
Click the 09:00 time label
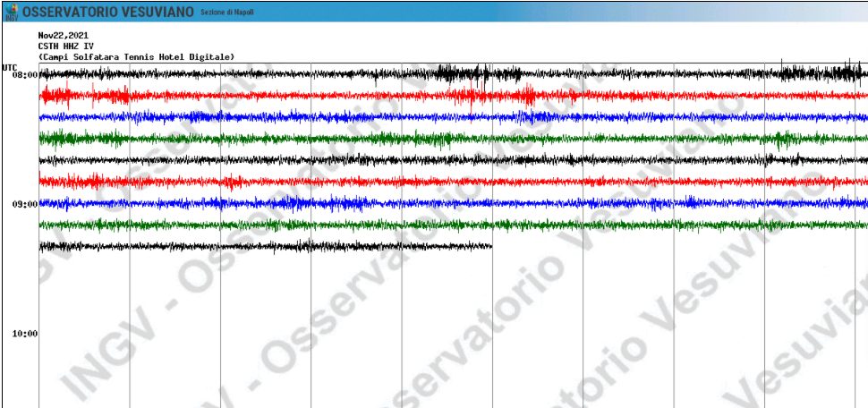tap(25, 204)
